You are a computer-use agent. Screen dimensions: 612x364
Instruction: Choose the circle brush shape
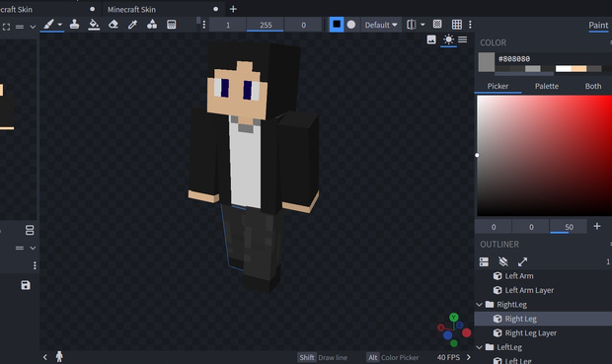(351, 25)
